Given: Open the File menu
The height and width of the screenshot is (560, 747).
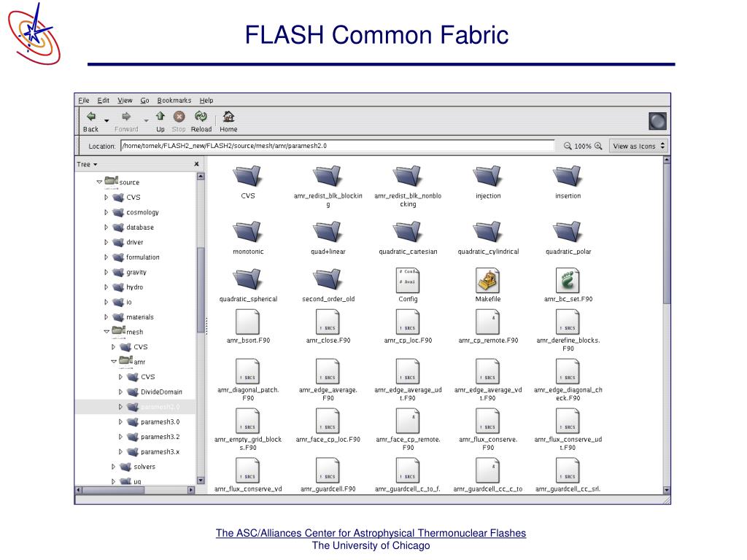Looking at the screenshot, I should (84, 101).
